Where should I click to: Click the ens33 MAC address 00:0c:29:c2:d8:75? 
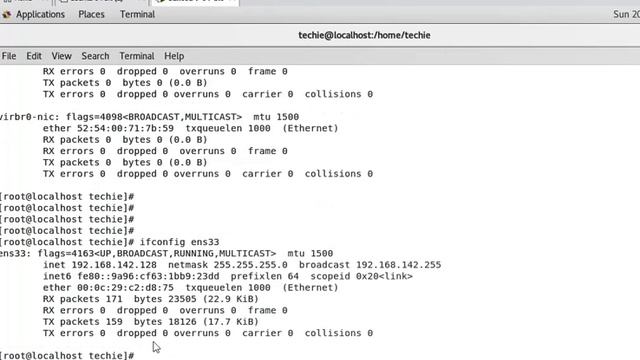125,288
